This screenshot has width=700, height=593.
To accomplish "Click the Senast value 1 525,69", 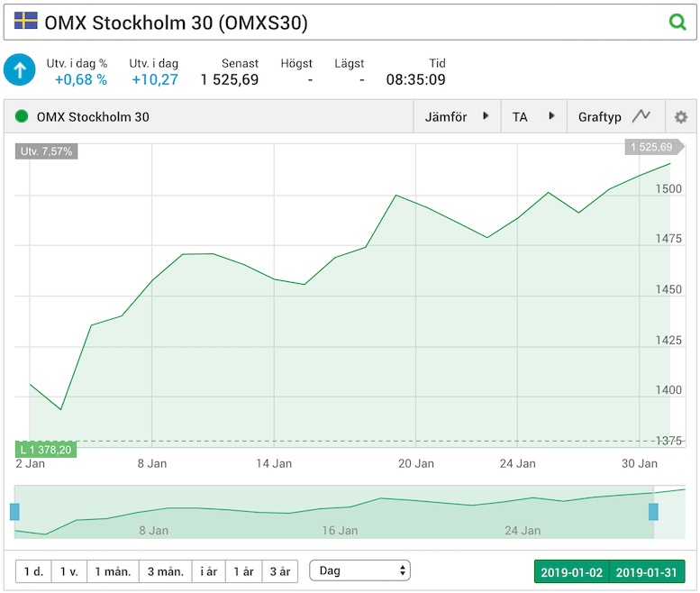I will tap(230, 80).
